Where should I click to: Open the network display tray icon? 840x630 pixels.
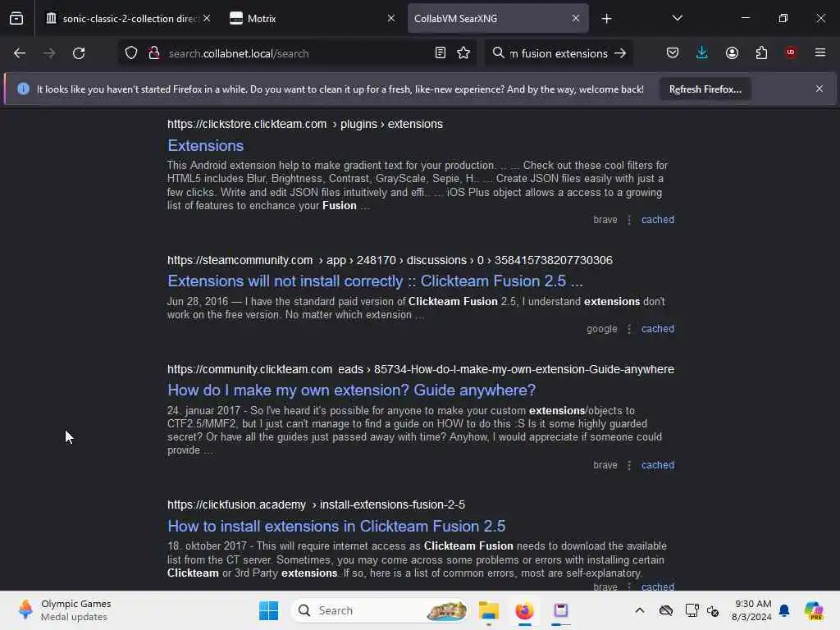click(x=692, y=610)
